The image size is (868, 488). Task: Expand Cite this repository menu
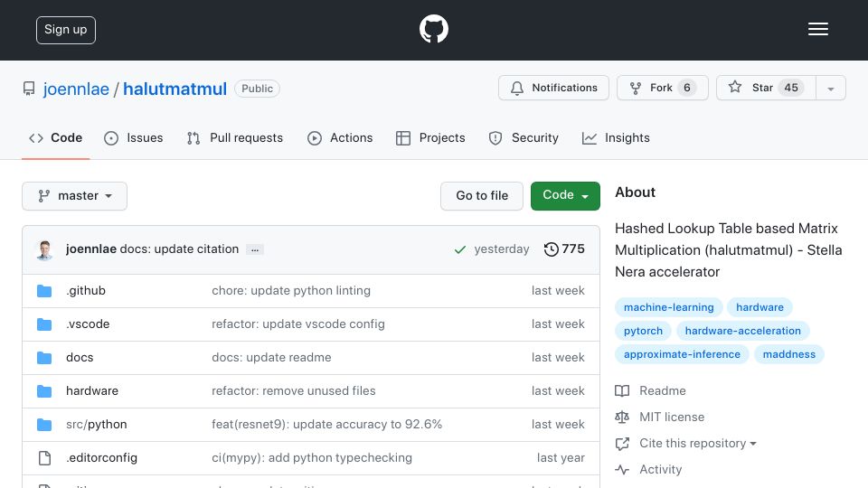pyautogui.click(x=697, y=444)
